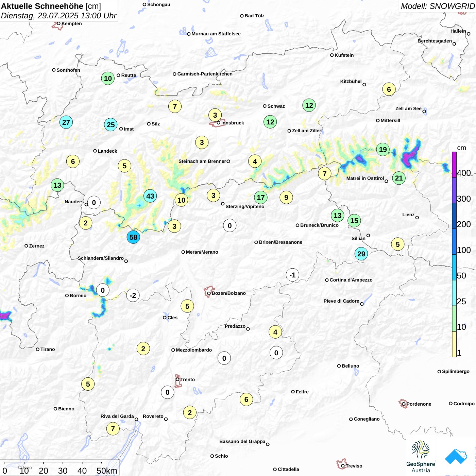Click the Brixen/Bressanone label
The height and width of the screenshot is (476, 476).
click(280, 242)
